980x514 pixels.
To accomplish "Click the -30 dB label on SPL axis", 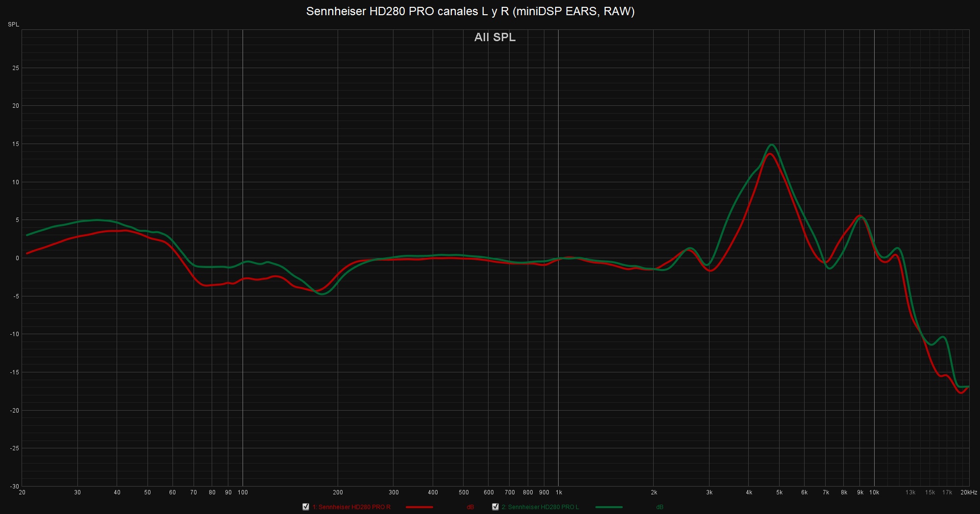I will (15, 486).
